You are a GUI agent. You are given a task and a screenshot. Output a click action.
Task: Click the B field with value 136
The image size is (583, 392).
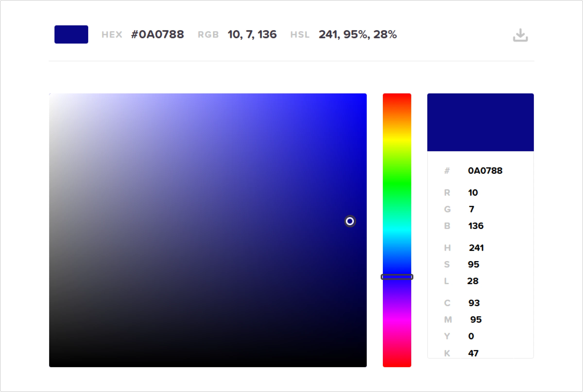[476, 226]
